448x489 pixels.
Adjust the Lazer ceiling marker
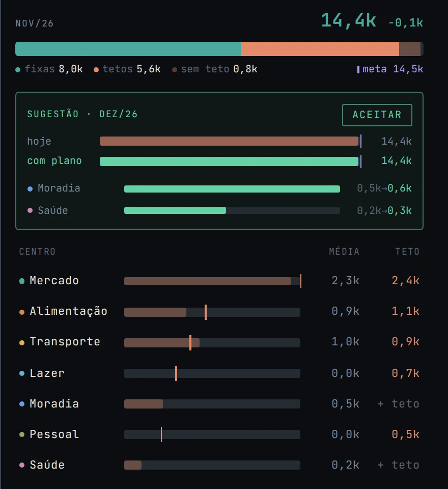point(176,373)
